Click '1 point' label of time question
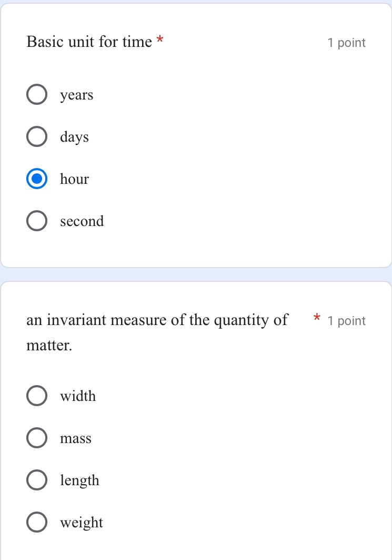The height and width of the screenshot is (560, 392). (346, 43)
